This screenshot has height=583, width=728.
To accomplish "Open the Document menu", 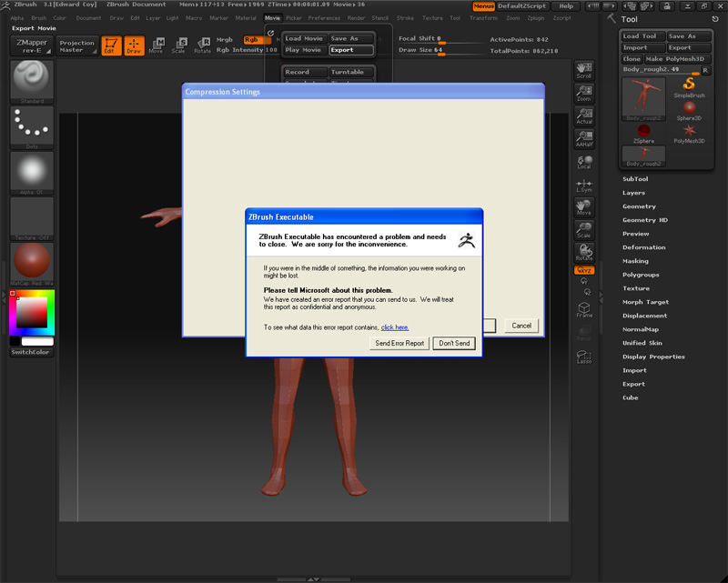I will 88,18.
